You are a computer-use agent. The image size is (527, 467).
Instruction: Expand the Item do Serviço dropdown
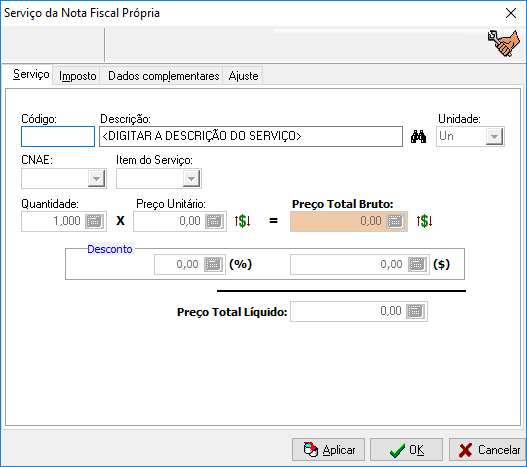click(x=191, y=179)
